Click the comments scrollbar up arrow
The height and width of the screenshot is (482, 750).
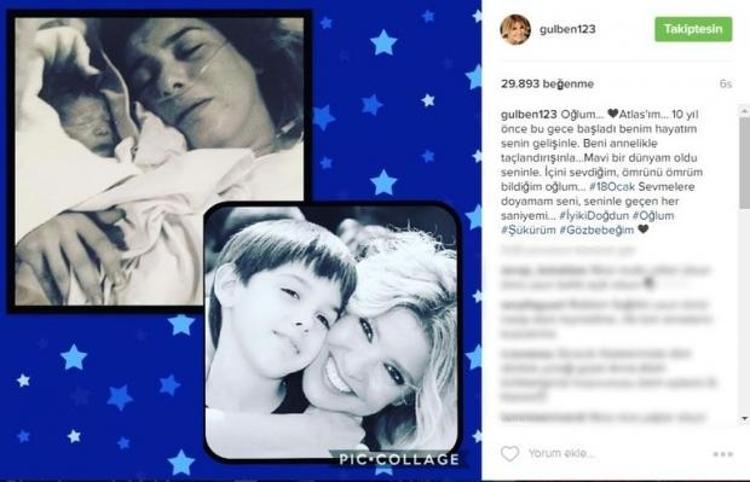pyautogui.click(x=744, y=111)
